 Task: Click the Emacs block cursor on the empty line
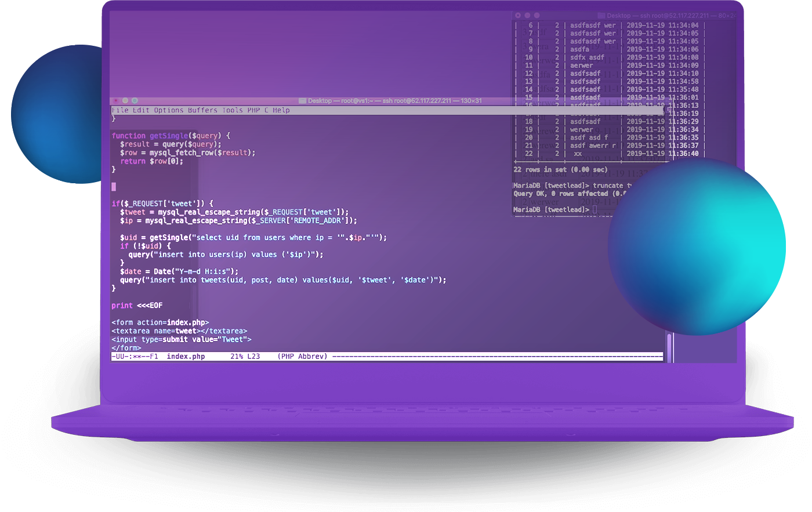point(114,187)
